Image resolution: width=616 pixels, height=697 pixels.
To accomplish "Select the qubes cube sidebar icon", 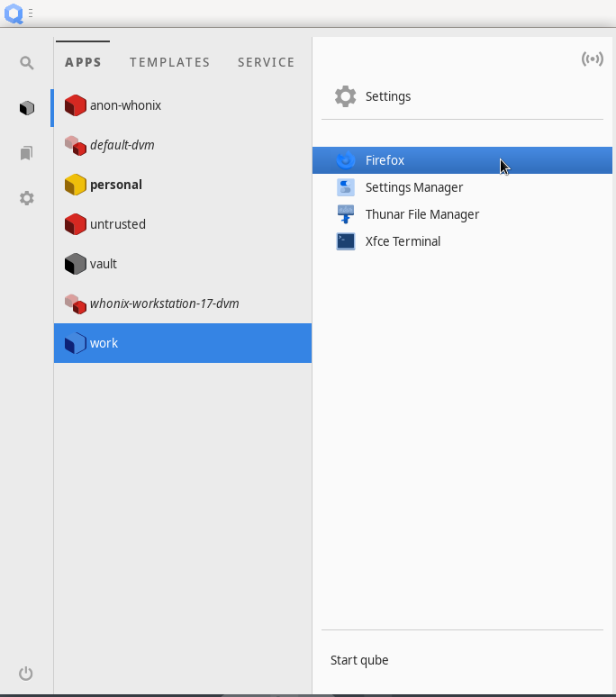I will click(x=27, y=107).
